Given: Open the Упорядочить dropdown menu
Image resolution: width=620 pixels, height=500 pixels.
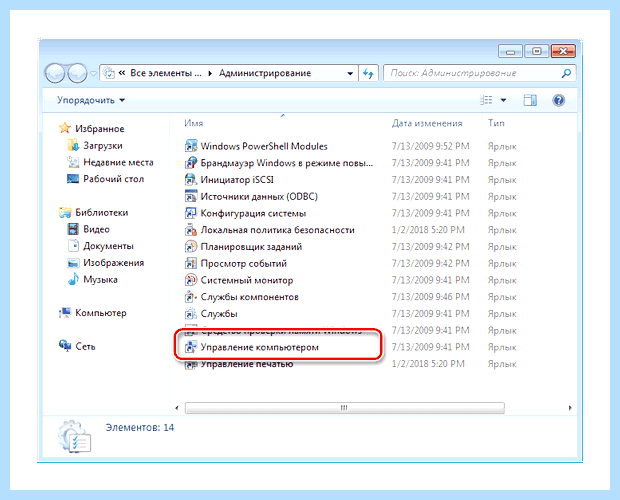Looking at the screenshot, I should [x=91, y=100].
